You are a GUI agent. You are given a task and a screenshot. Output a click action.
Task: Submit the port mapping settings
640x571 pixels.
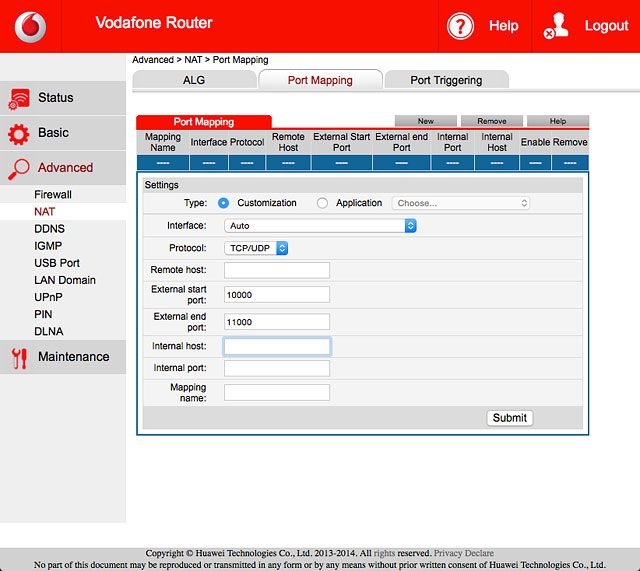pos(510,418)
